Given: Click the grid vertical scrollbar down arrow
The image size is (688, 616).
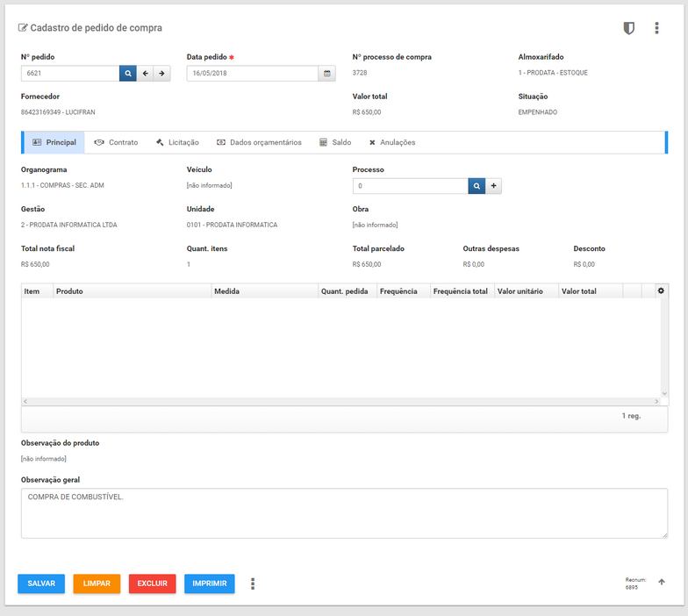Looking at the screenshot, I should pos(664,393).
